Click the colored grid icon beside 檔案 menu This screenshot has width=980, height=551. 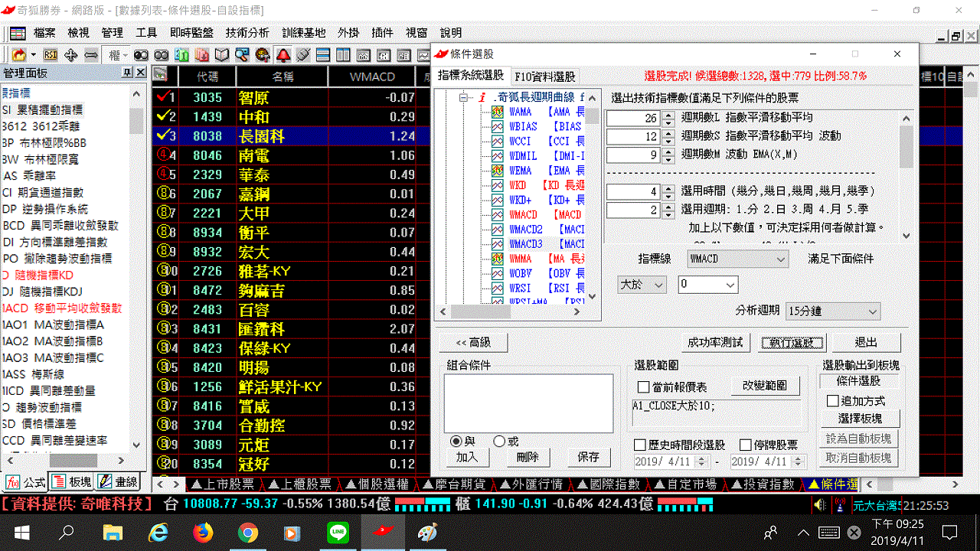pyautogui.click(x=18, y=33)
